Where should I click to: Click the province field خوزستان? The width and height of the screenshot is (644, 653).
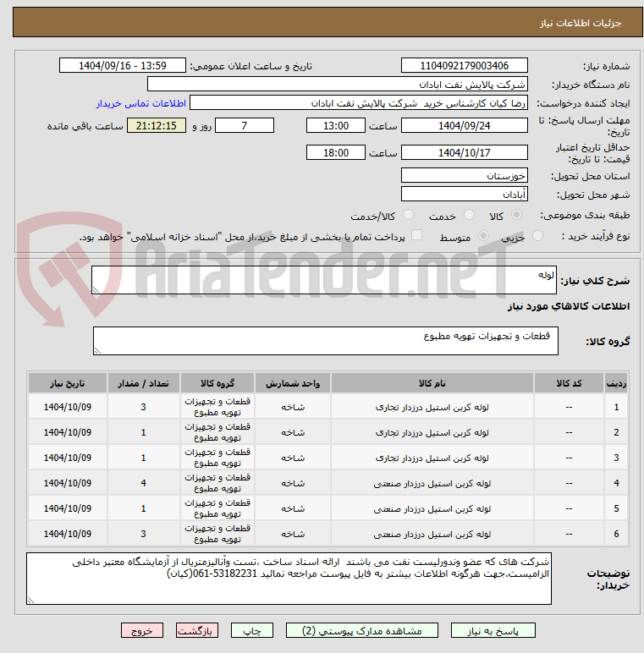point(464,176)
